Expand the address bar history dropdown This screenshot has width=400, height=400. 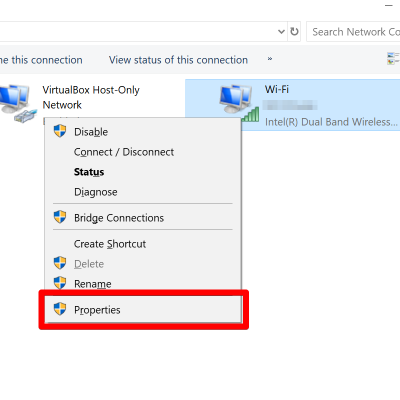(x=281, y=32)
